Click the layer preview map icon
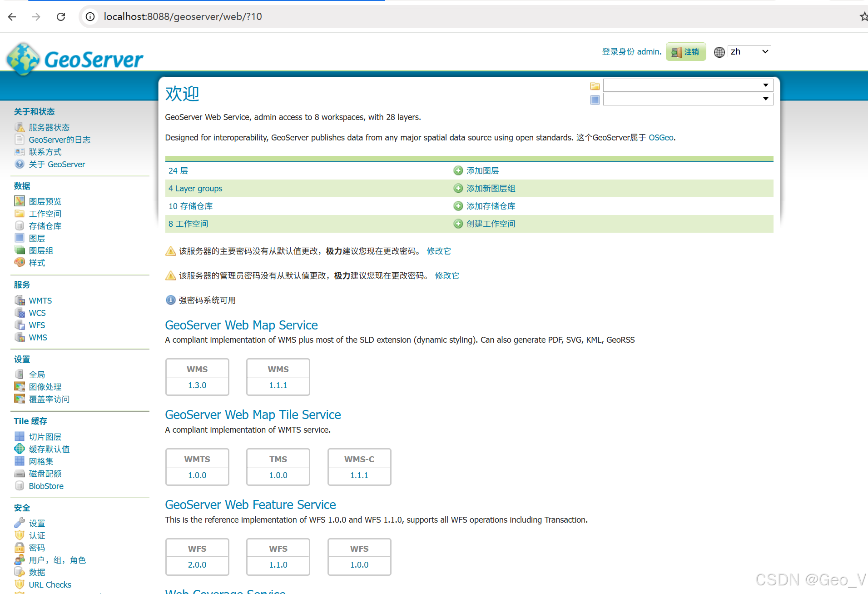 point(20,201)
